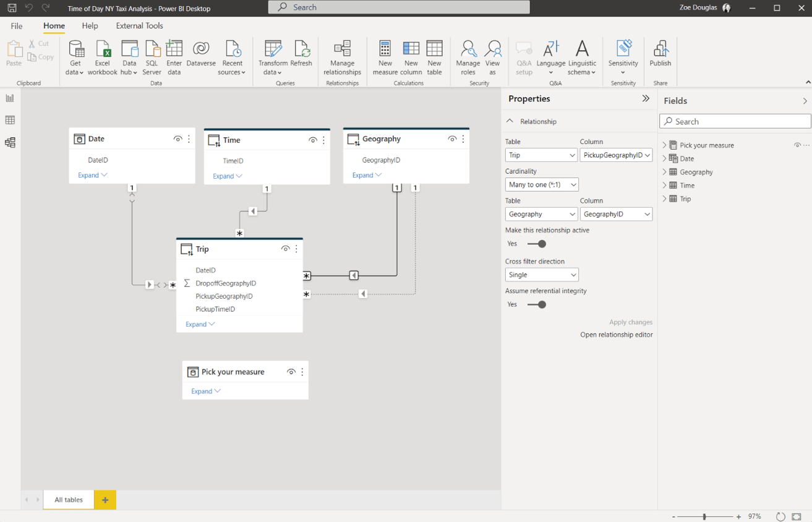812x522 pixels.
Task: Toggle Make this relationship active switch
Action: coord(537,244)
